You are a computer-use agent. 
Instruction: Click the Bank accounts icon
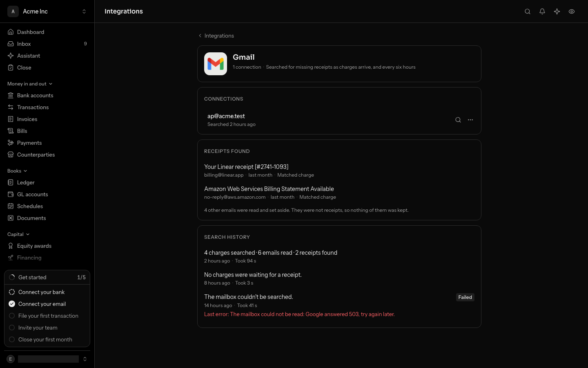point(11,95)
